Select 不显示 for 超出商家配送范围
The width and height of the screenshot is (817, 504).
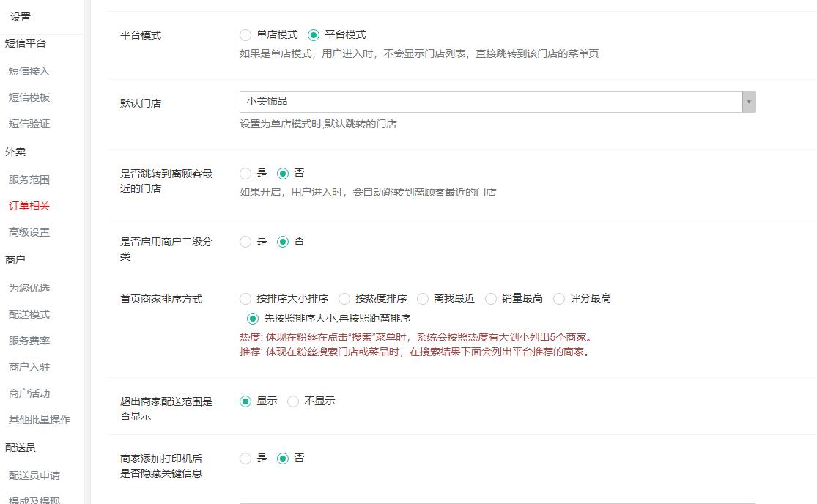click(x=293, y=401)
